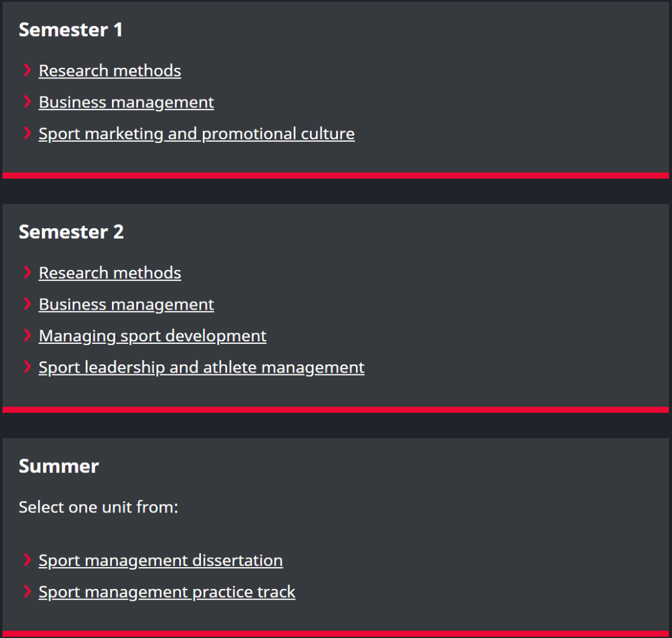Image resolution: width=672 pixels, height=638 pixels.
Task: Click the Summer section heading
Action: [58, 466]
